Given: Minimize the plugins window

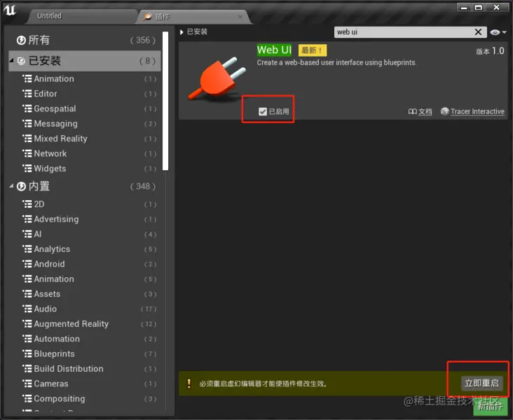Looking at the screenshot, I should pos(464,7).
